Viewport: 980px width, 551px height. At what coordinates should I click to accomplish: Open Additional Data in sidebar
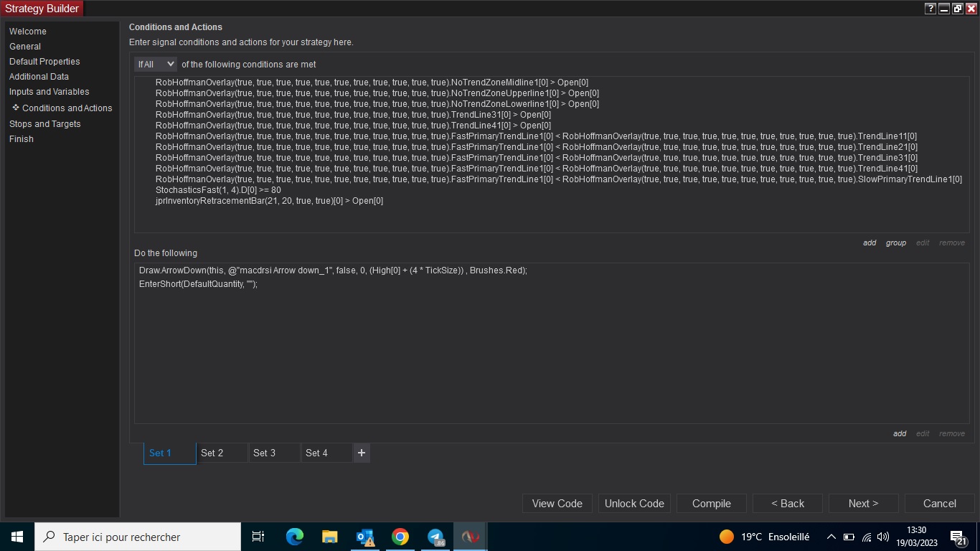tap(39, 77)
